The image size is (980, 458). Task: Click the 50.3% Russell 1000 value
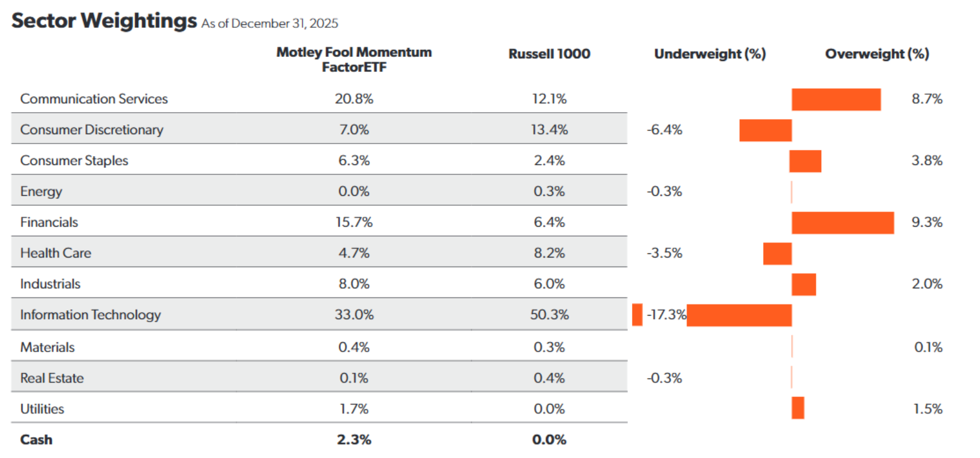549,315
